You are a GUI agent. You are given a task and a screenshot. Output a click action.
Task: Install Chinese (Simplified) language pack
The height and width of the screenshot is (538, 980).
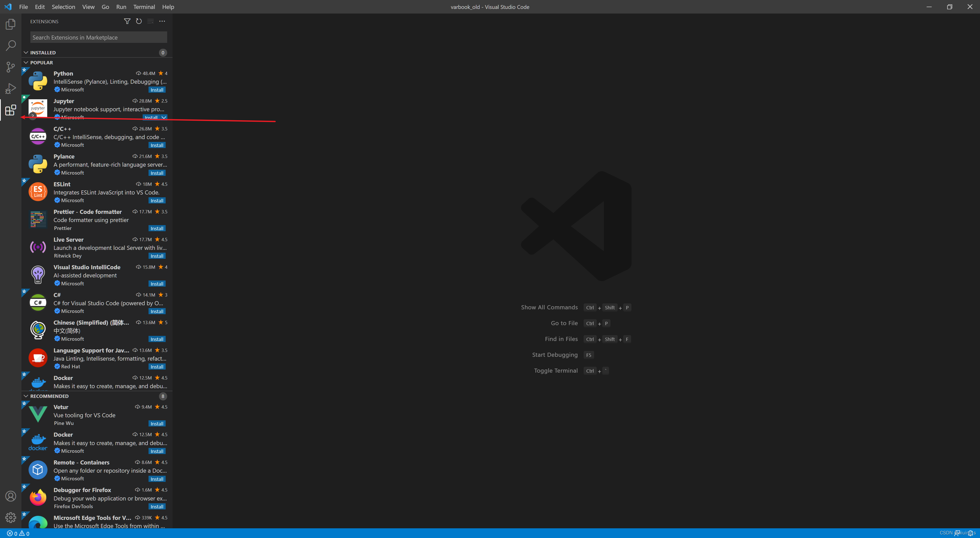coord(157,339)
